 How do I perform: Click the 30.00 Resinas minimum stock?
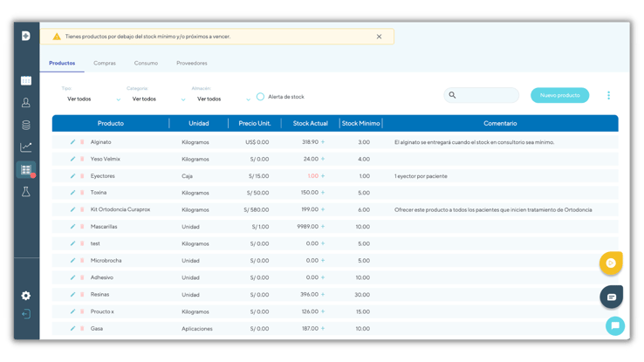[x=362, y=295]
